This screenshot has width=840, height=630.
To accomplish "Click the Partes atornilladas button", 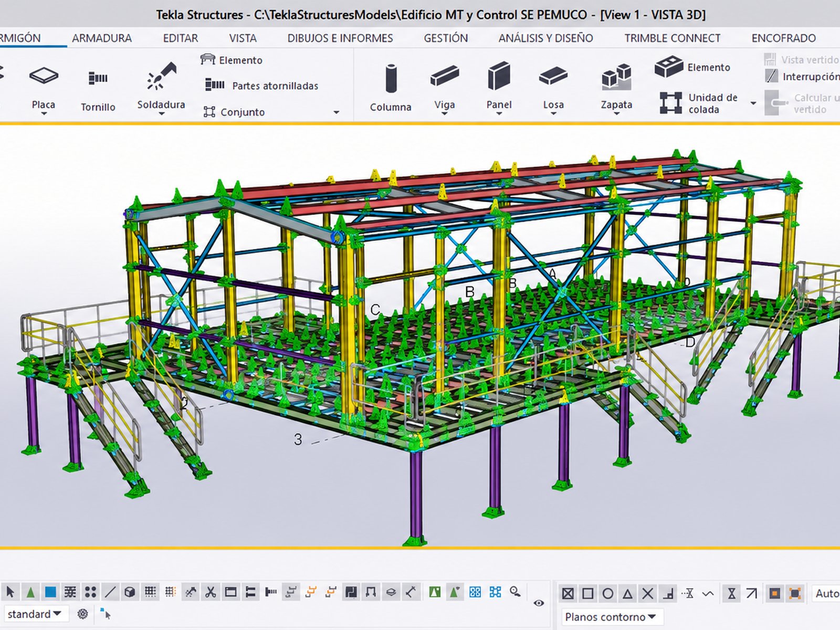I will pyautogui.click(x=261, y=85).
